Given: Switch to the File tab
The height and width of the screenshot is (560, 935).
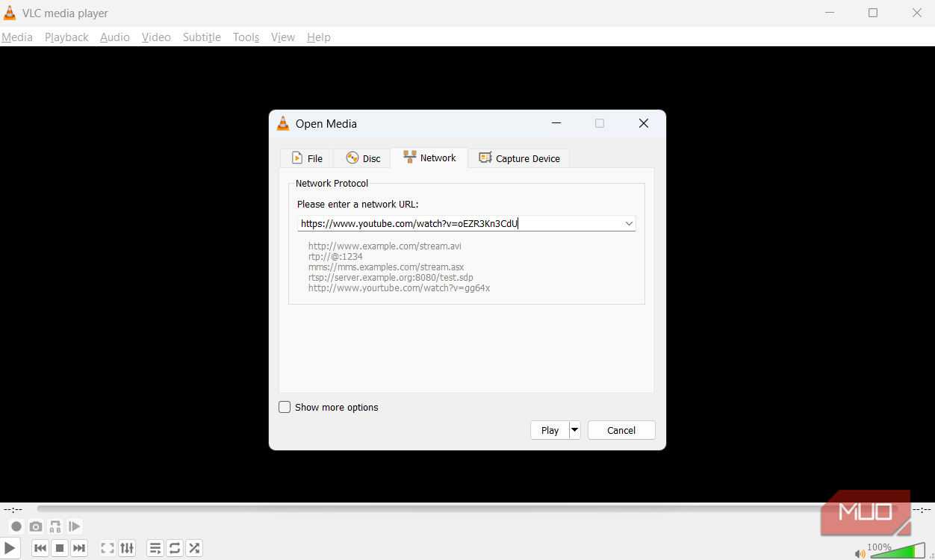Looking at the screenshot, I should (x=307, y=158).
